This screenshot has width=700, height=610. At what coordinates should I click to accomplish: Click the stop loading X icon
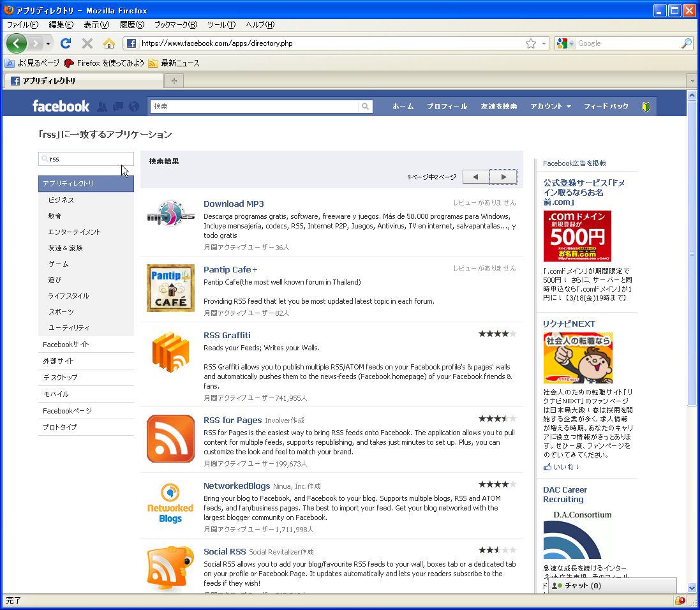tap(87, 43)
